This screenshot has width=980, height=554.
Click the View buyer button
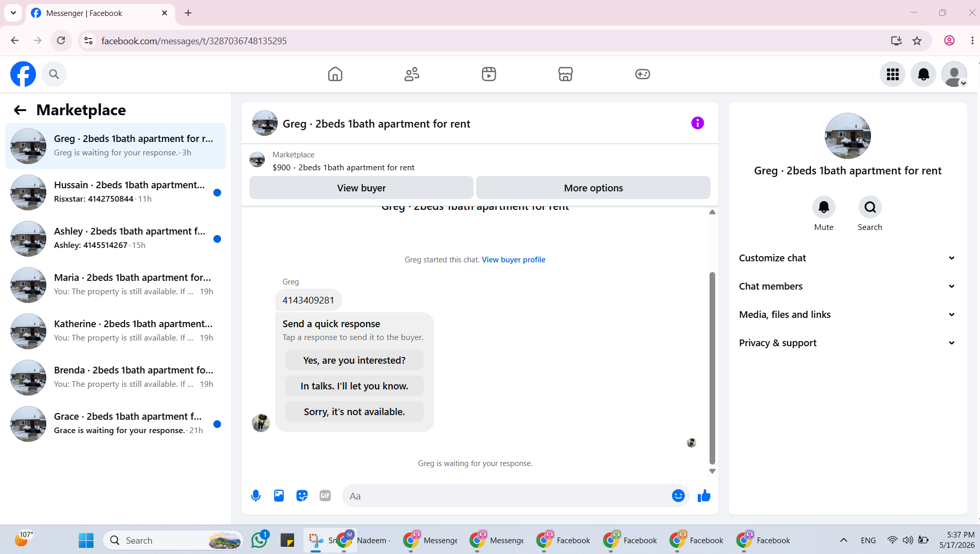click(x=361, y=188)
